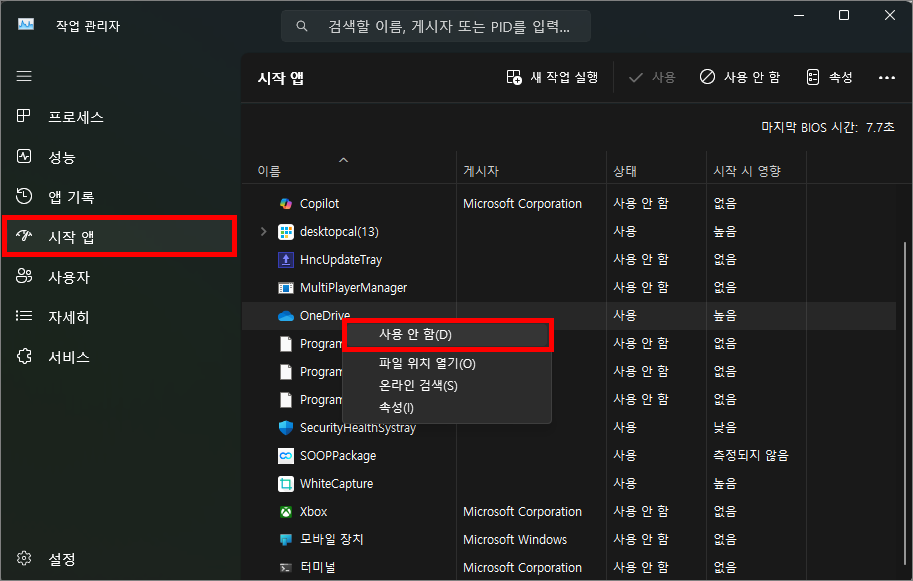The height and width of the screenshot is (581, 913).
Task: Open the 프로세스 page icon
Action: (23, 116)
